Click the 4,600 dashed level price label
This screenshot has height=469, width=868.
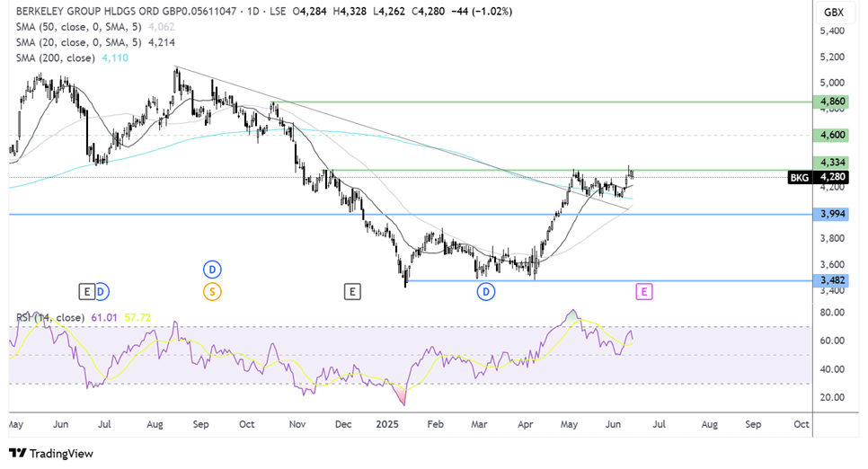tap(831, 135)
